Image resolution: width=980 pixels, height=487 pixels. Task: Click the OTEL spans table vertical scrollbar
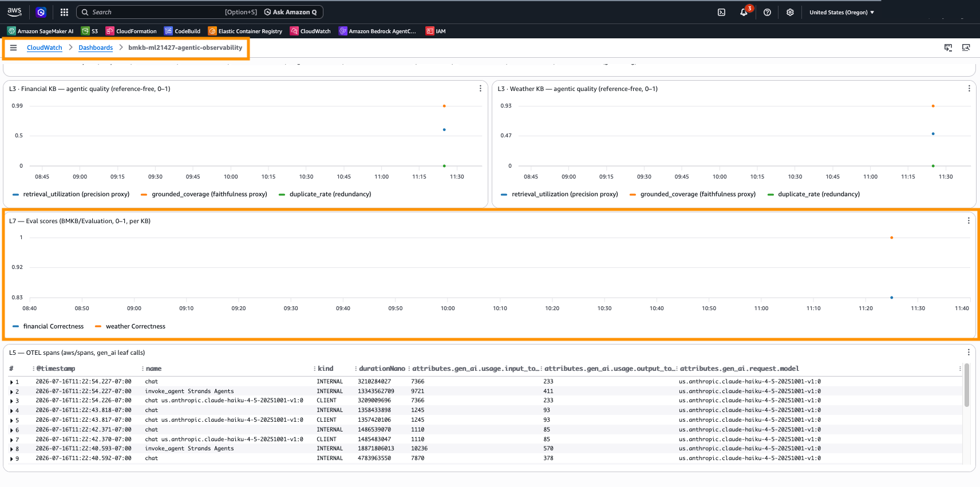(967, 385)
